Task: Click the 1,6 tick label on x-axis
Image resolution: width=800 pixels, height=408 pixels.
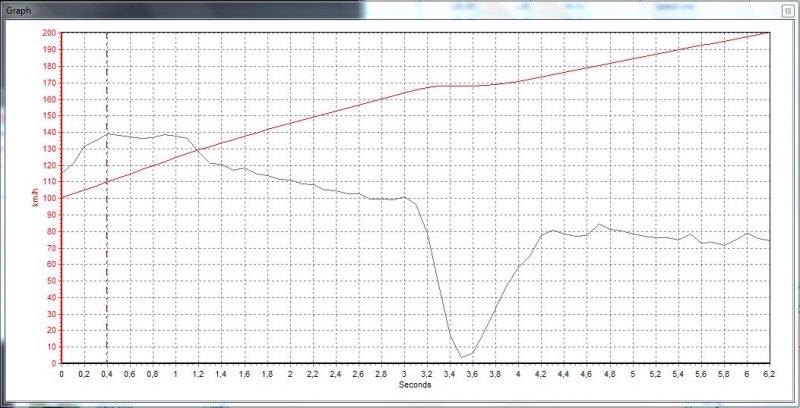Action: click(244, 374)
